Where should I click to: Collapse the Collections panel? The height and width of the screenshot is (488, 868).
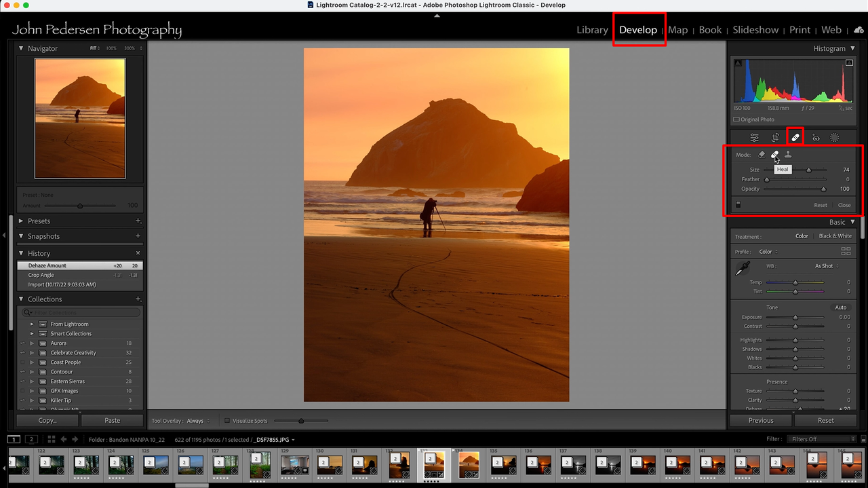[22, 299]
